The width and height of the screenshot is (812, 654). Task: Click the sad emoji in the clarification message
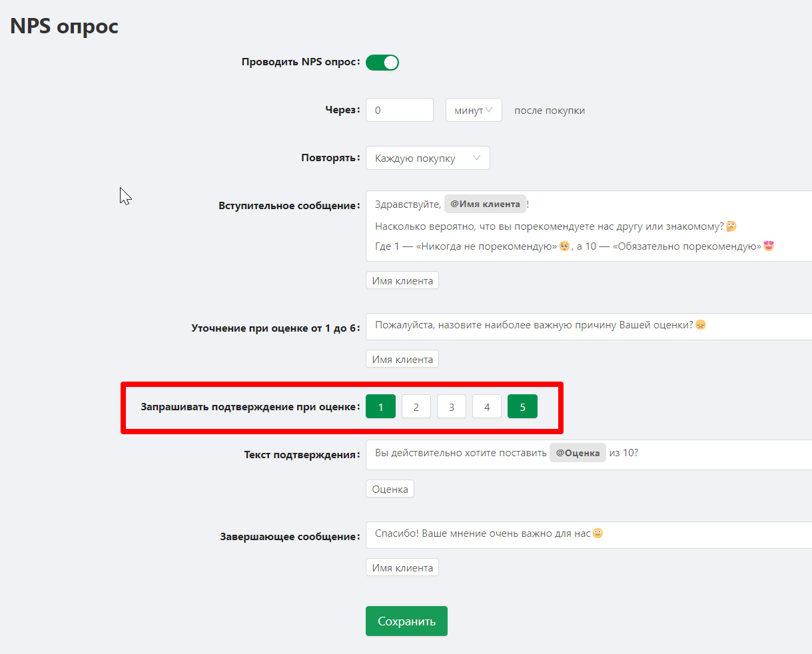[x=700, y=325]
